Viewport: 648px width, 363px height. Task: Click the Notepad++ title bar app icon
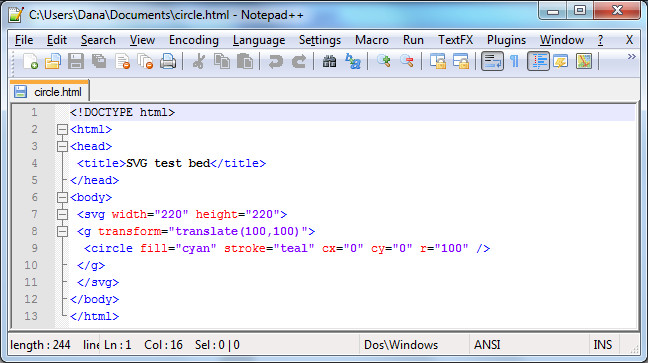click(x=16, y=15)
